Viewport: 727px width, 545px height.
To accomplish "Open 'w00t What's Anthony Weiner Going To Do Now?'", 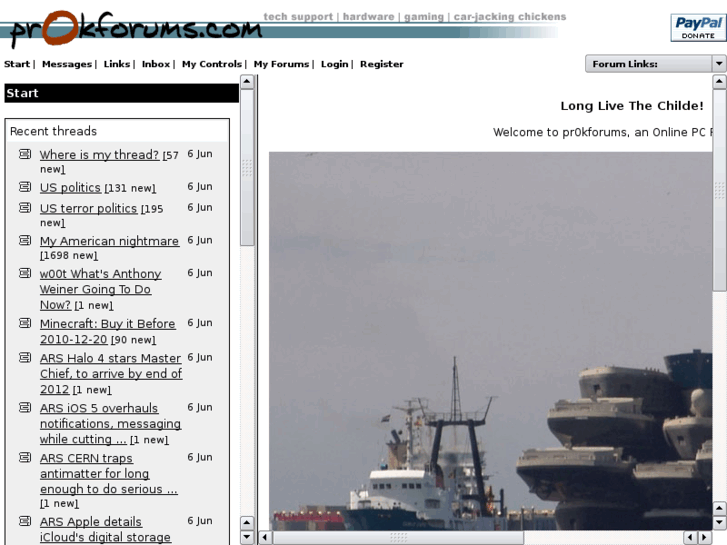I will coord(100,289).
